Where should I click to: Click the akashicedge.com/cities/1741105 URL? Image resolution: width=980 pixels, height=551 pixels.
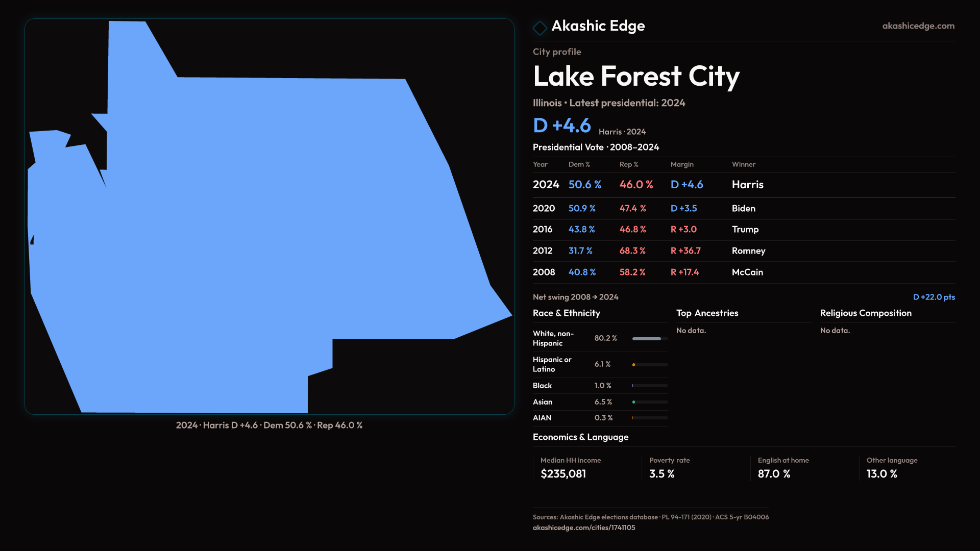[583, 528]
